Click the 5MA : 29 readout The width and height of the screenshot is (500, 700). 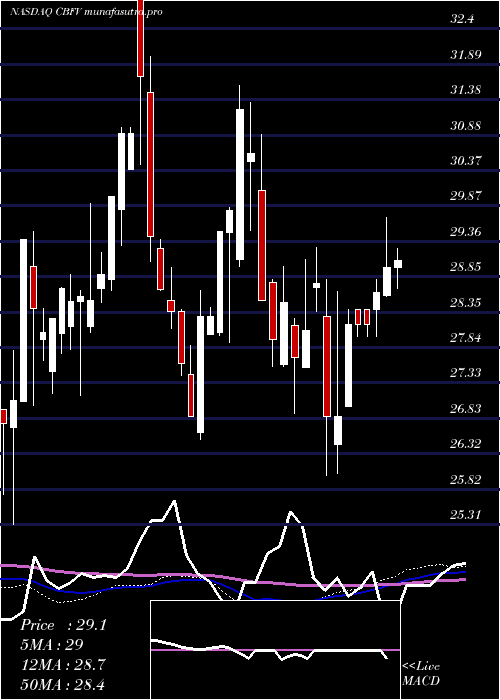52,644
